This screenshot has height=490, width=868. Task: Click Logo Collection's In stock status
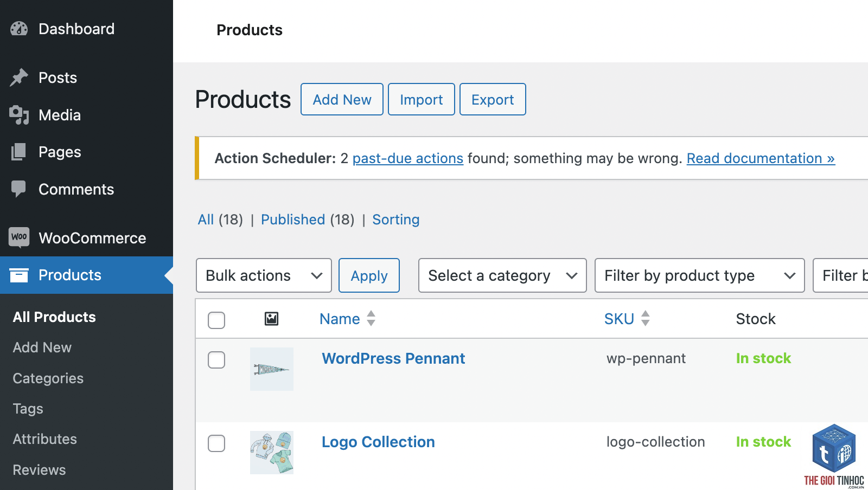763,442
